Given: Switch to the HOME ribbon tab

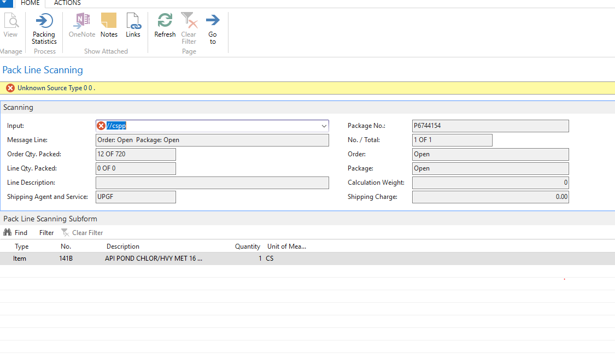Looking at the screenshot, I should click(30, 3).
